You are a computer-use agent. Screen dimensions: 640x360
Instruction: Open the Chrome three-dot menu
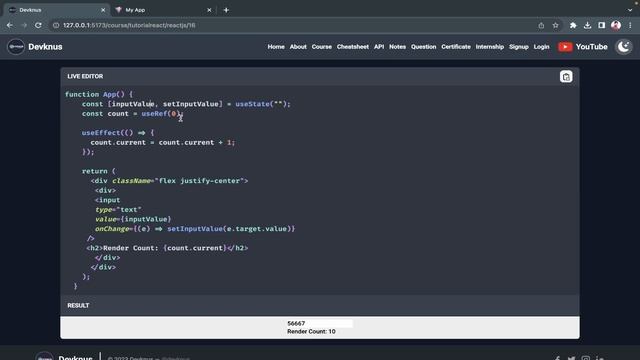630,25
